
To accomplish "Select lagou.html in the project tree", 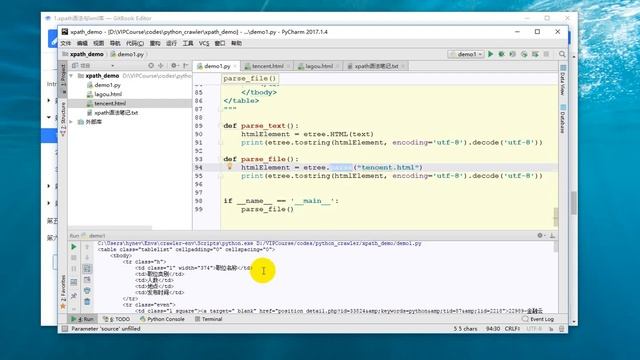I will click(x=108, y=94).
